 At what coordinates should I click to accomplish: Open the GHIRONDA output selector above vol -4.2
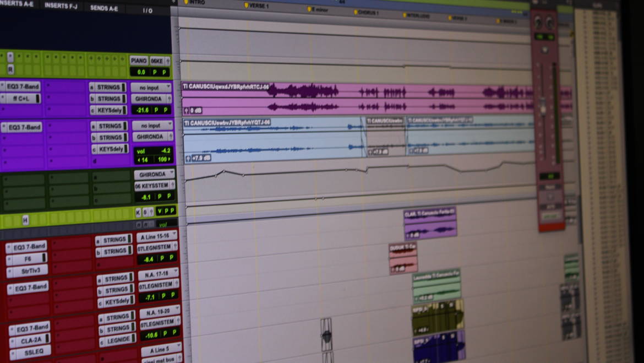point(153,137)
